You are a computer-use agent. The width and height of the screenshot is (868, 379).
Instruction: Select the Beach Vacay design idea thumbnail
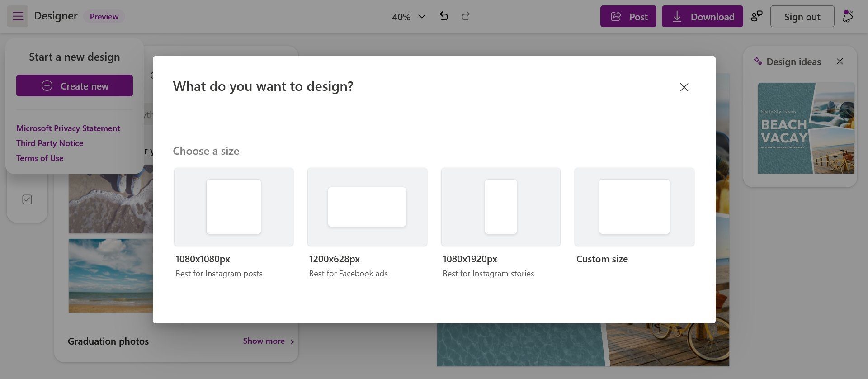tap(806, 128)
